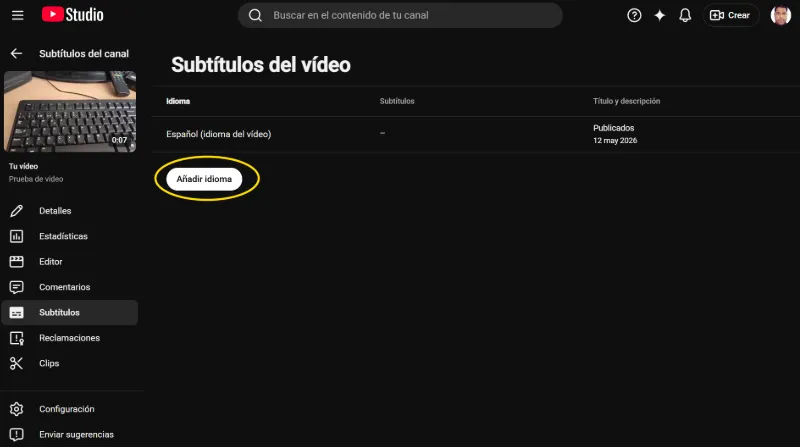The image size is (800, 447).
Task: Click the Configuración gear icon
Action: pyautogui.click(x=16, y=409)
